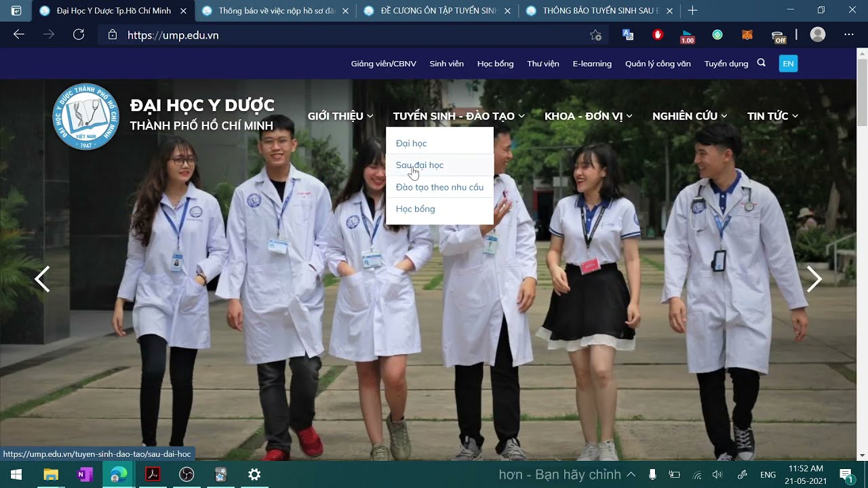Open the Học bổng top bar link
Screen dimensions: 868x488
[x=495, y=64]
